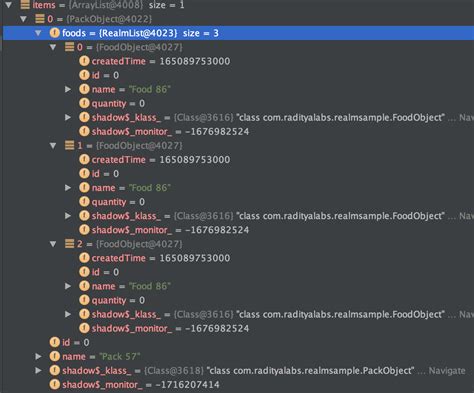Select id = 0 under FoodObject 1
This screenshot has width=474, height=393.
point(105,174)
